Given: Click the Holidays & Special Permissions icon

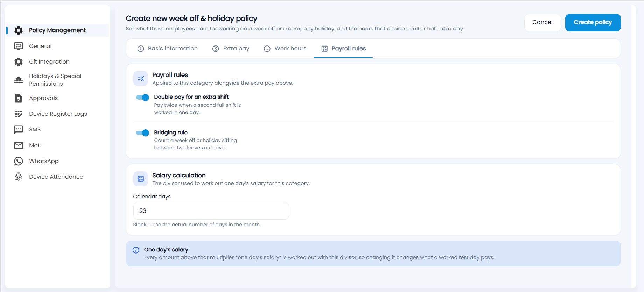Looking at the screenshot, I should point(19,80).
